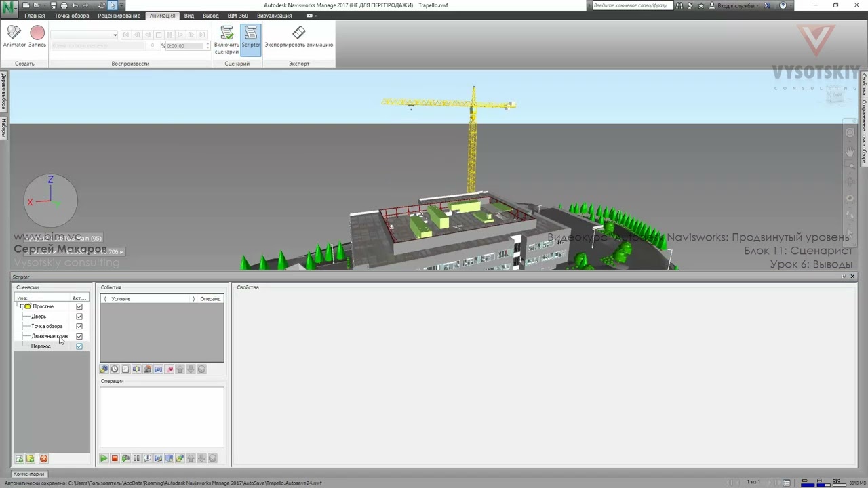Toggle active checkbox for Движение кран
Viewport: 868px width, 488px height.
tap(79, 336)
